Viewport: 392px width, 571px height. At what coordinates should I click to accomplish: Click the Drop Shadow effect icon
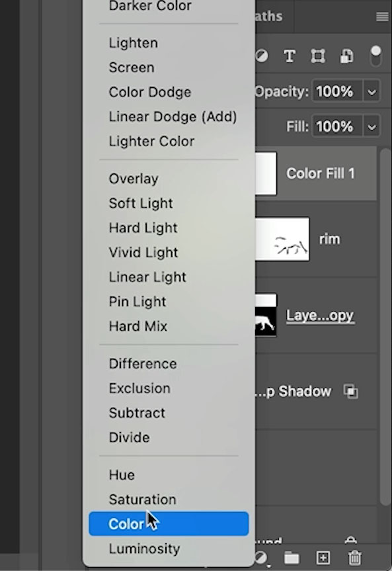(351, 392)
